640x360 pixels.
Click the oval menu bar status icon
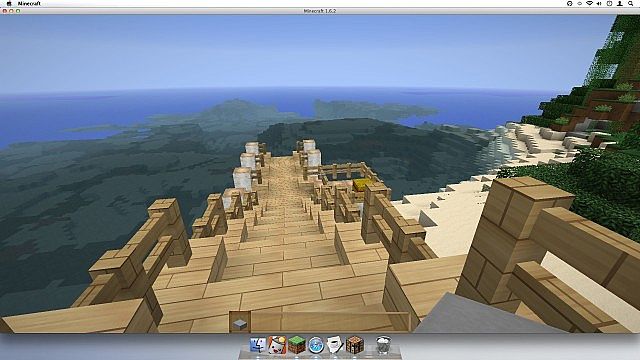pyautogui.click(x=580, y=3)
